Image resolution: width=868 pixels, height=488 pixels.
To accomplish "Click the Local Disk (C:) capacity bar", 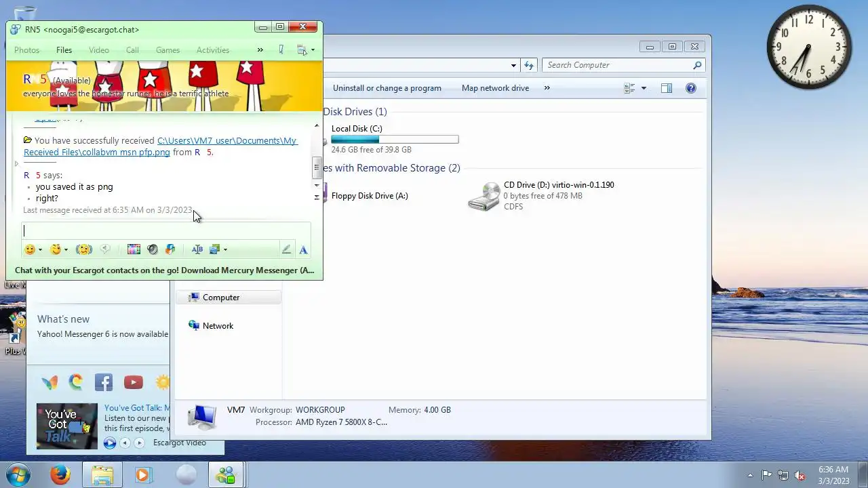I will click(395, 140).
